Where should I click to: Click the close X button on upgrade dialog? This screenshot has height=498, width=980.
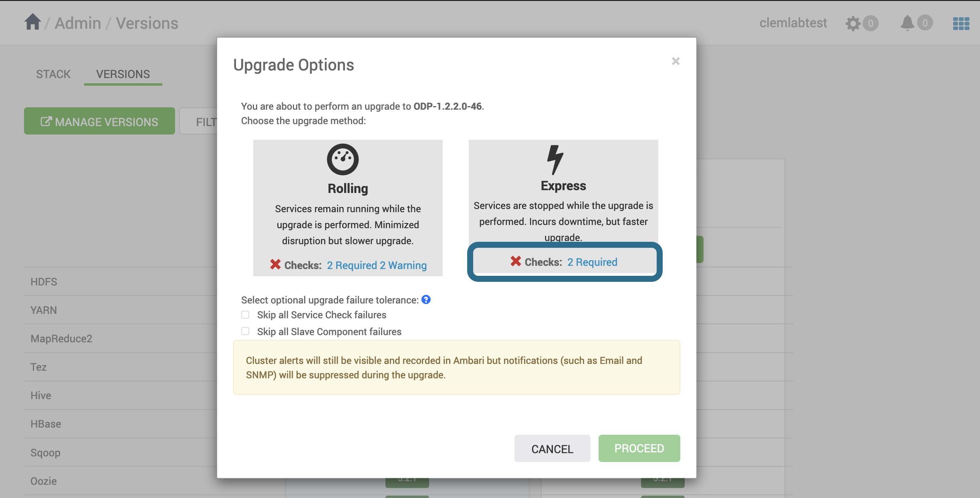click(675, 61)
